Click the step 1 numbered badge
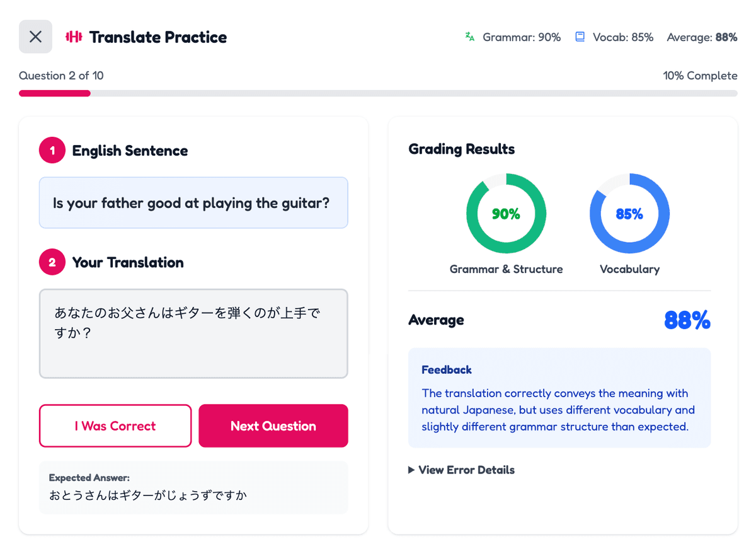 point(52,150)
